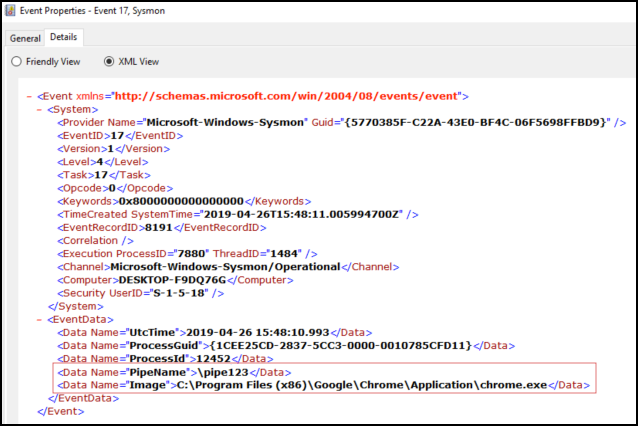Click the EventID 17 line
The height and width of the screenshot is (426, 638).
click(x=120, y=135)
